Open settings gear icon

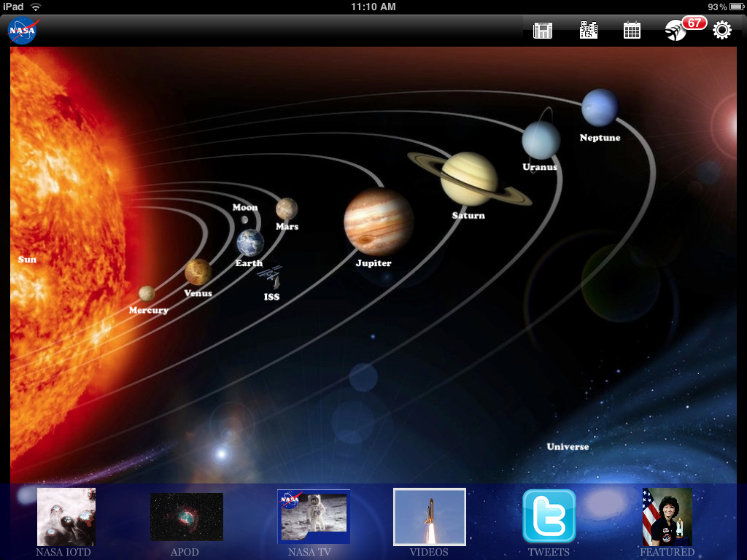coord(721,30)
